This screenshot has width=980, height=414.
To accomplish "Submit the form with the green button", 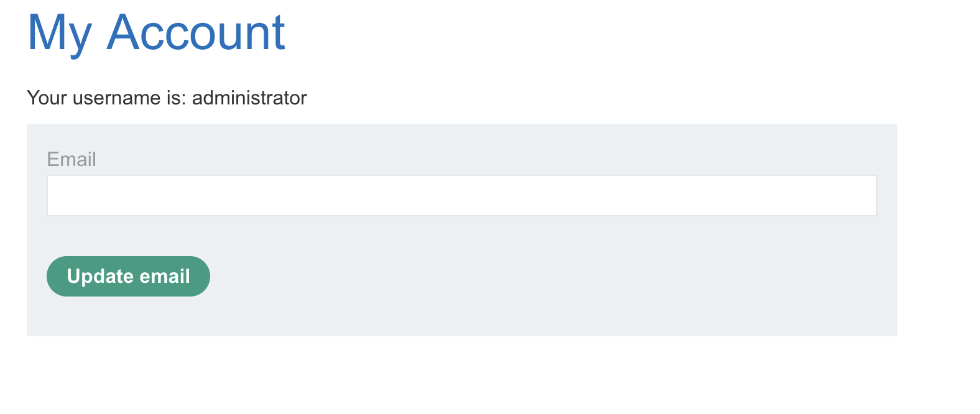I will pos(128,277).
